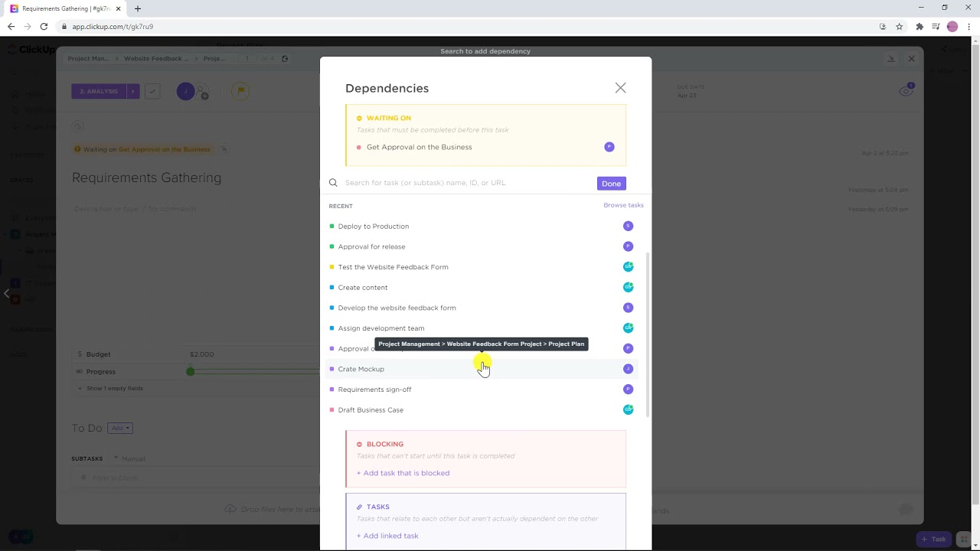Click the task assignee avatar J
Viewport: 980px width, 551px height.
coord(185,91)
